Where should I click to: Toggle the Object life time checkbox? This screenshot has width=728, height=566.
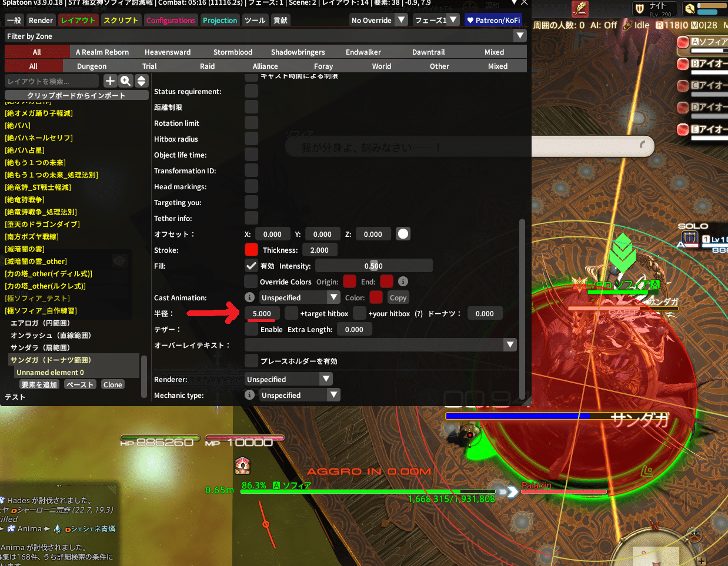[x=251, y=155]
